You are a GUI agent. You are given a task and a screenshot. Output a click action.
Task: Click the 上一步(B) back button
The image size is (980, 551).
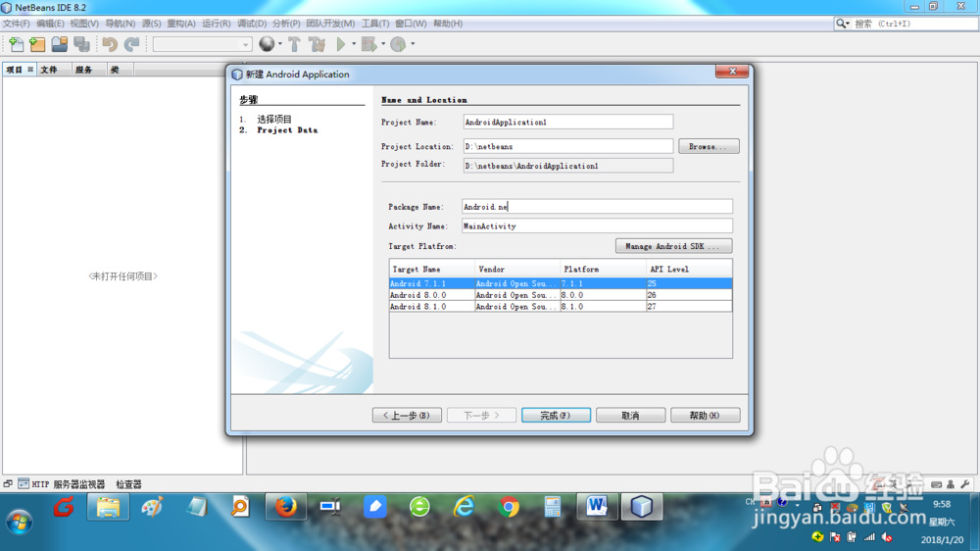click(407, 415)
